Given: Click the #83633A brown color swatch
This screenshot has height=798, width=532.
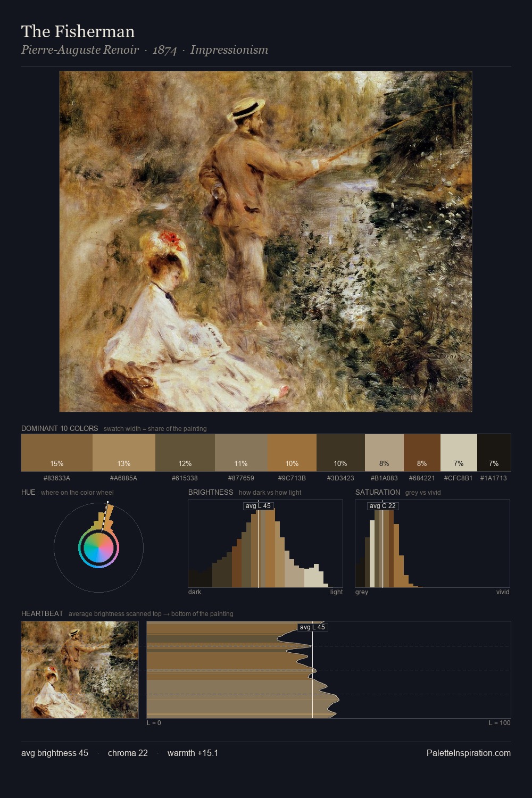Looking at the screenshot, I should (x=57, y=453).
